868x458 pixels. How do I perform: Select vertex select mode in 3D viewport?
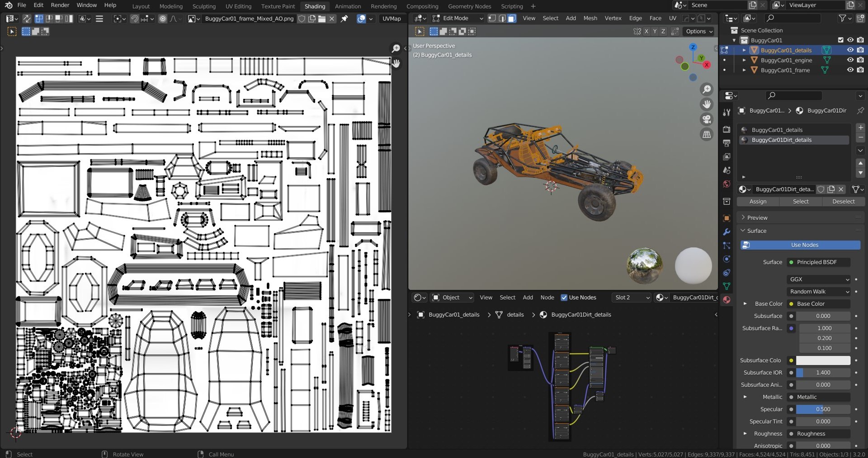[x=492, y=19]
